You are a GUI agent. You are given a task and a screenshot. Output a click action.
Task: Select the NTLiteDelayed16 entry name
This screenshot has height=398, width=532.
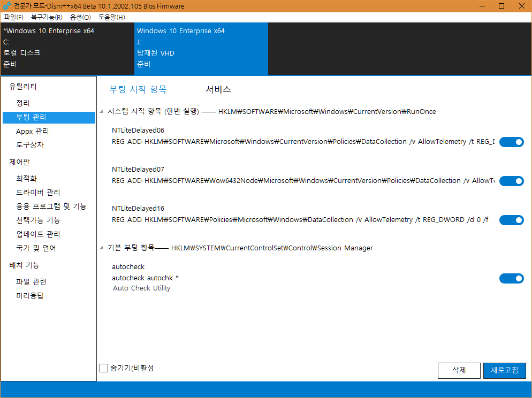click(x=138, y=209)
